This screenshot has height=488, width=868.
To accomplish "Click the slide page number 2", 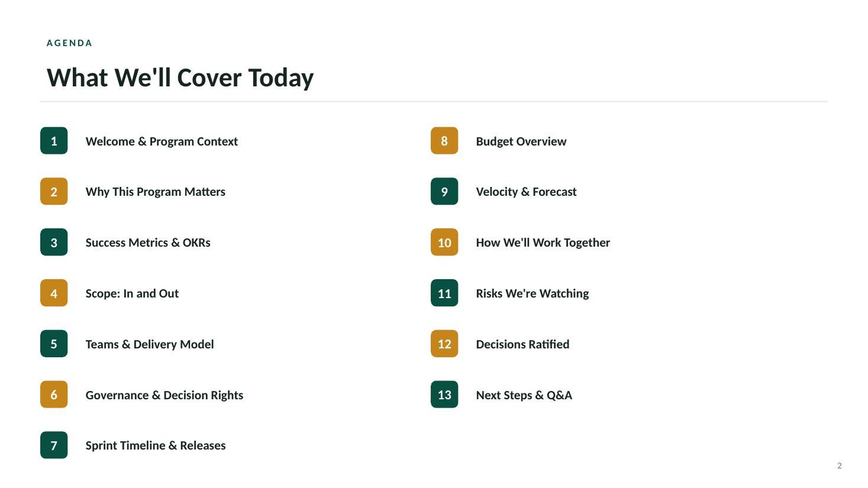I will [x=839, y=466].
